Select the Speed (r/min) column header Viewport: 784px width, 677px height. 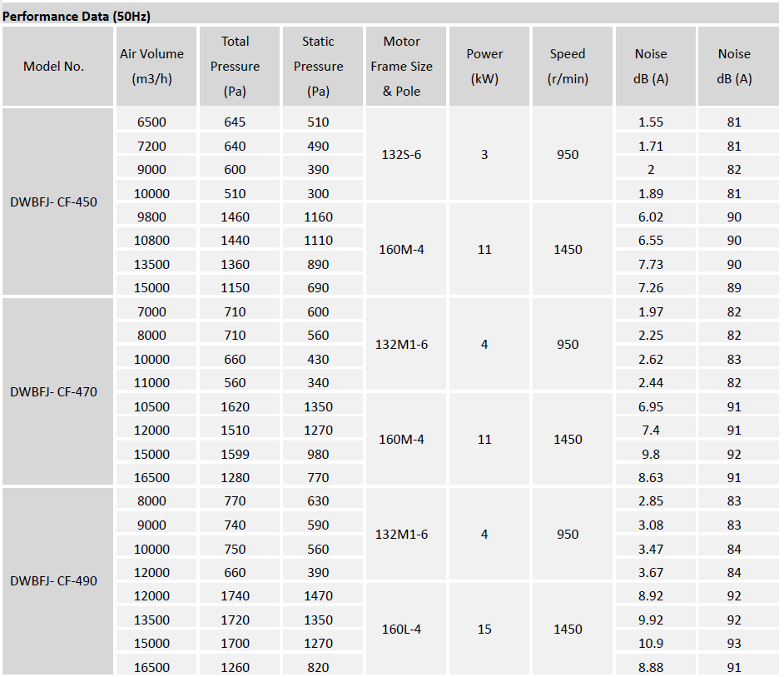(x=568, y=67)
